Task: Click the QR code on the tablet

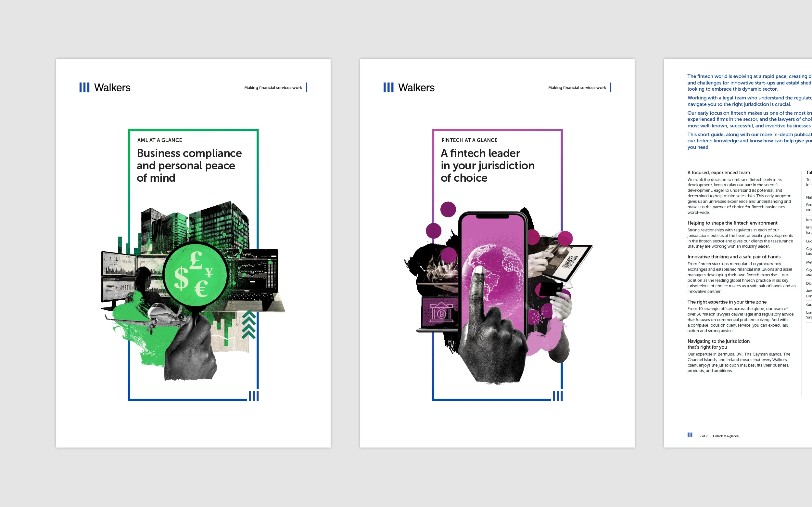Action: tap(569, 261)
